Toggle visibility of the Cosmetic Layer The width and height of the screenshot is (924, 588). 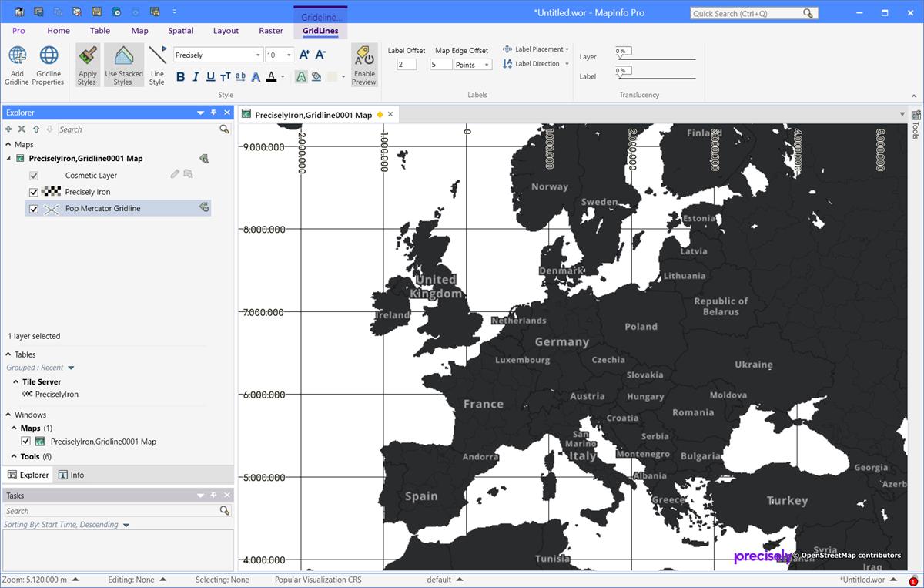pyautogui.click(x=33, y=175)
